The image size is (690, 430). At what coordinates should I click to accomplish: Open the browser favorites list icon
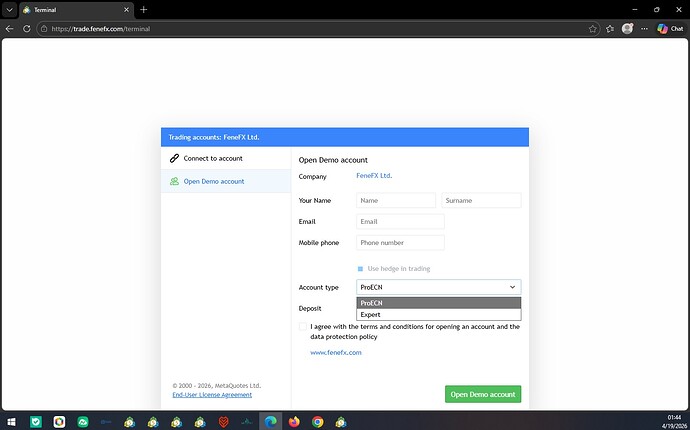[x=610, y=29]
